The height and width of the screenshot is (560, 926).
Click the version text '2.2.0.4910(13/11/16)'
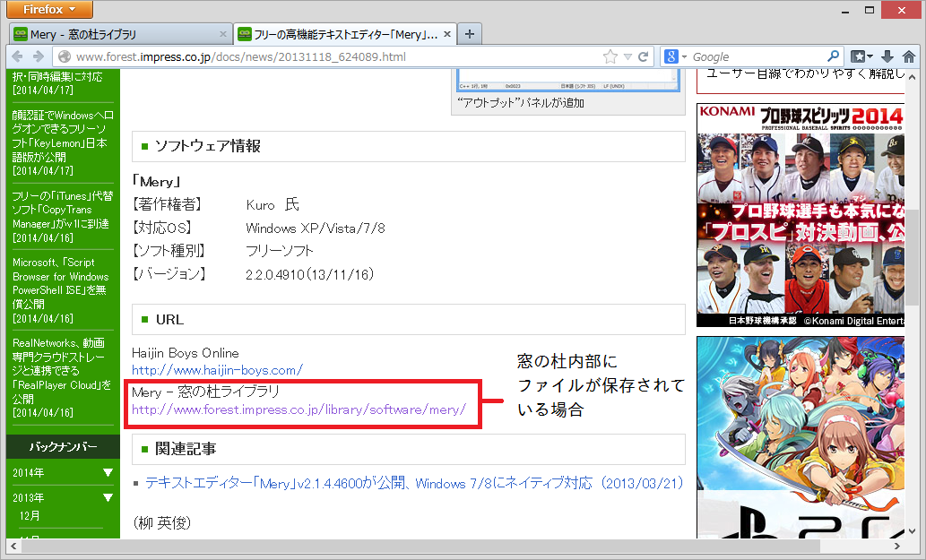(309, 274)
